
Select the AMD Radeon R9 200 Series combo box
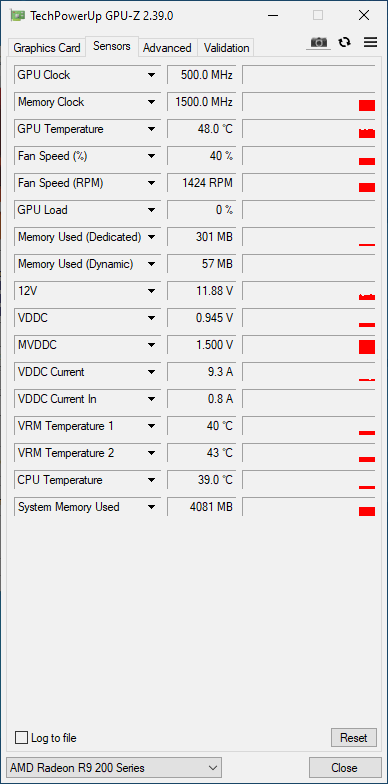click(x=114, y=768)
